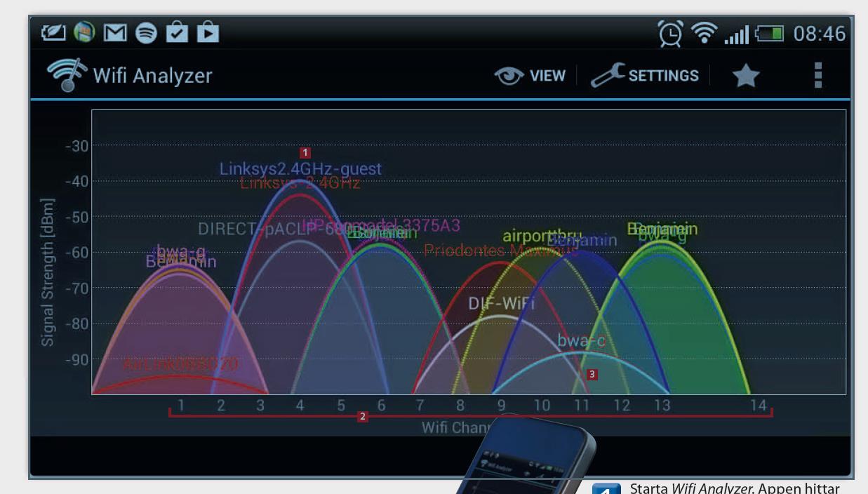Image resolution: width=868 pixels, height=494 pixels.
Task: Open the three-dot overflow menu
Action: (817, 75)
